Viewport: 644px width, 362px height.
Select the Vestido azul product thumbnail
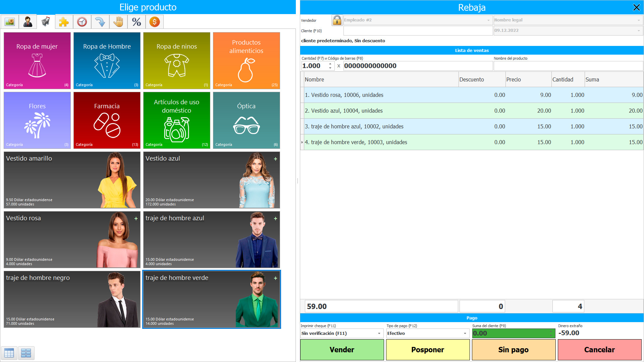[211, 180]
